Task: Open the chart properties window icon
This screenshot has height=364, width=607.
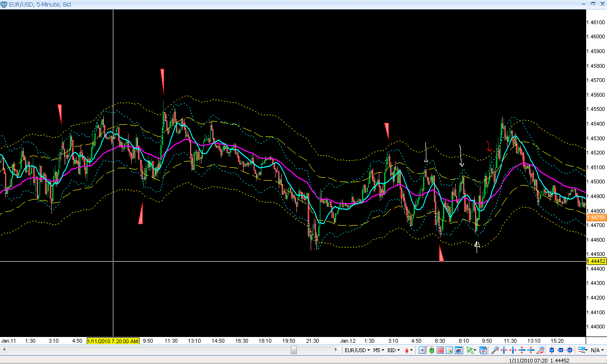Action: (459, 350)
